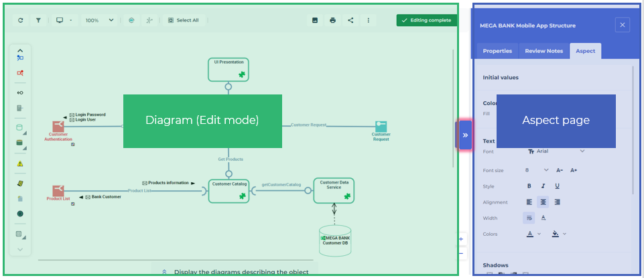
Task: Click the refresh icon in the toolbar
Action: [x=20, y=20]
